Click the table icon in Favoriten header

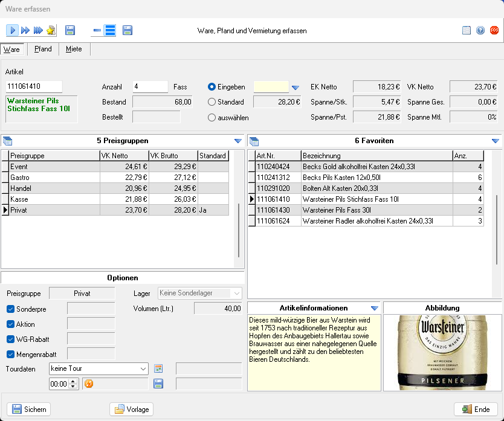254,141
